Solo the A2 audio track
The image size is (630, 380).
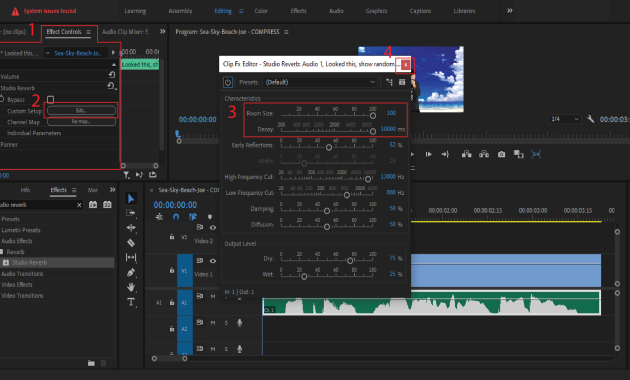(x=226, y=323)
